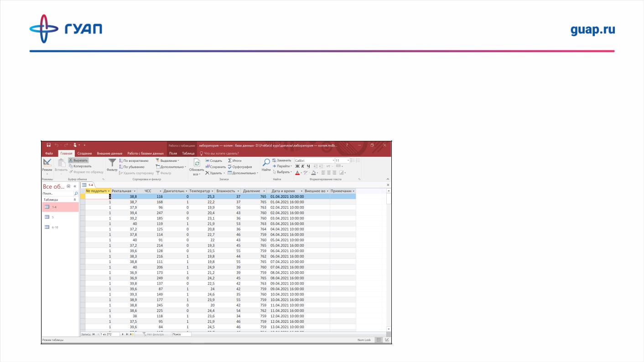
Task: Click the Sort Ascending (По возрастанию) icon
Action: click(133, 161)
